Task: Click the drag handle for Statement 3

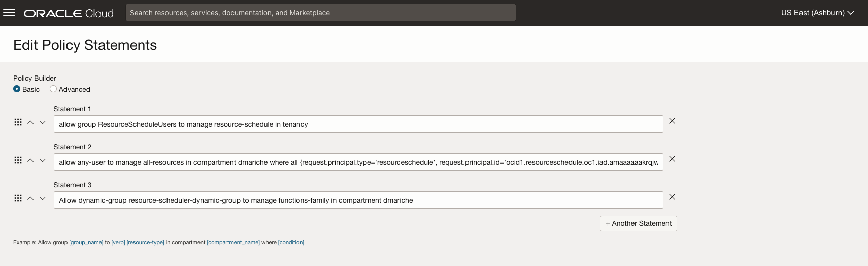Action: 18,198
